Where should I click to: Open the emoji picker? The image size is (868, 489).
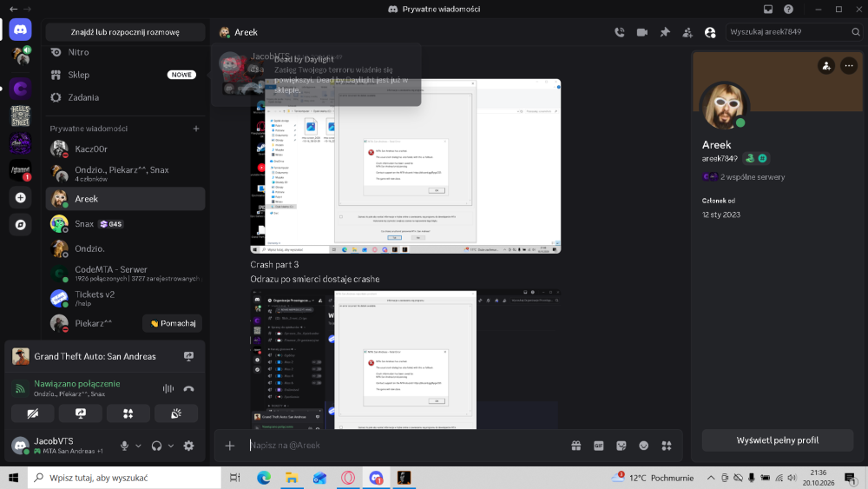(x=644, y=446)
